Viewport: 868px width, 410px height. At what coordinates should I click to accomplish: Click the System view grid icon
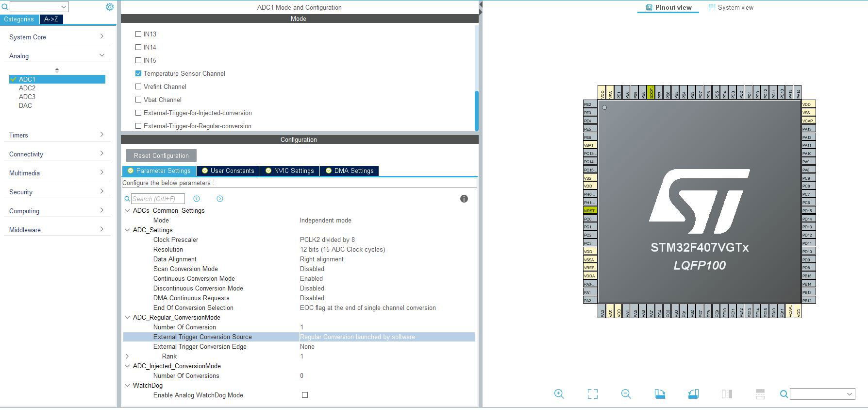[712, 7]
